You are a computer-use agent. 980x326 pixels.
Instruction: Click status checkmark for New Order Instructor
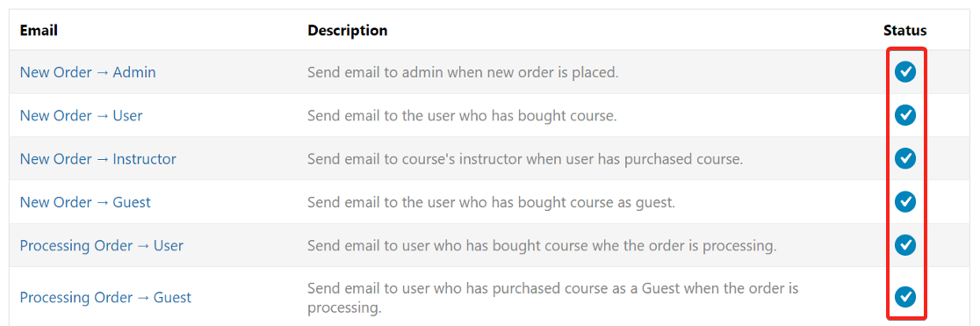pos(904,158)
